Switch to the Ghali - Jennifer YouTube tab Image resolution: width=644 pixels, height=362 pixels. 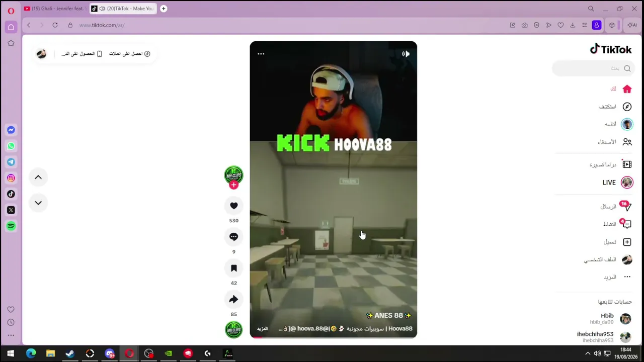[54, 9]
